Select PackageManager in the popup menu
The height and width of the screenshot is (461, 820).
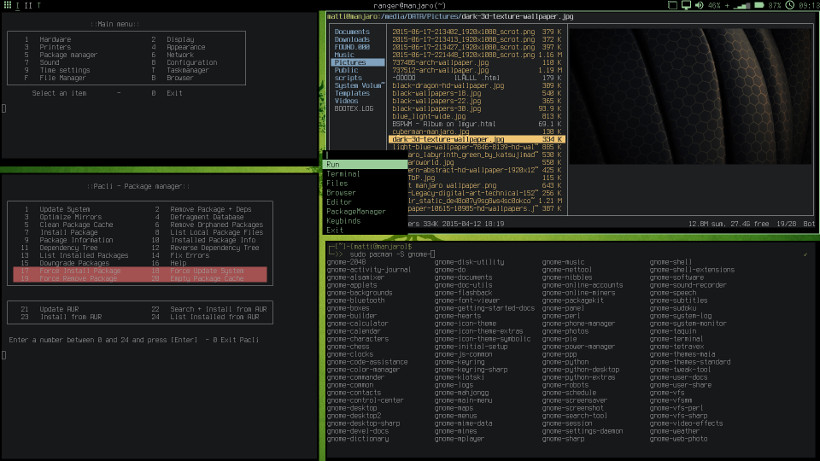pos(356,211)
